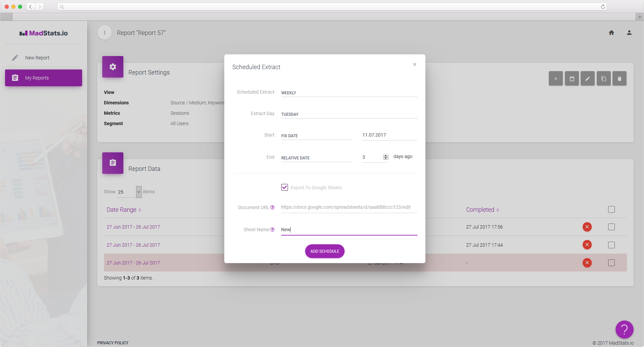Close the Scheduled Extract dialog
644x347 pixels.
pyautogui.click(x=415, y=64)
